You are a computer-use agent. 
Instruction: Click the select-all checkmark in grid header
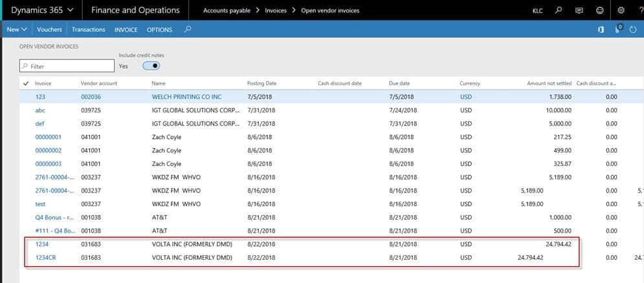point(26,83)
